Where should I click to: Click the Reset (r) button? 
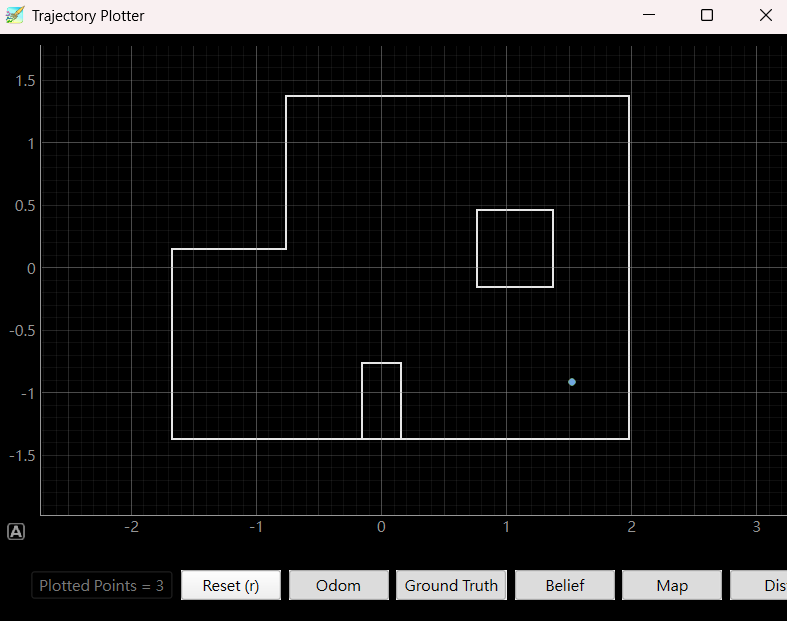(231, 585)
